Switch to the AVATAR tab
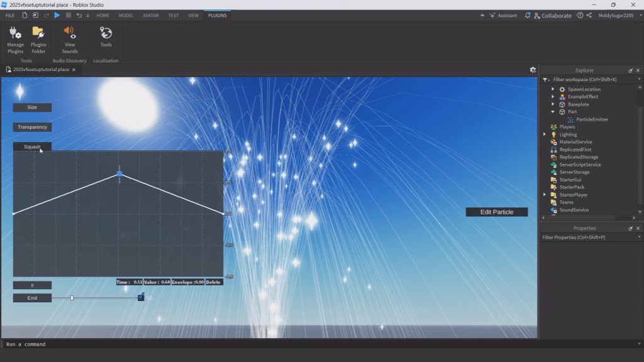The image size is (644, 362). pyautogui.click(x=151, y=15)
